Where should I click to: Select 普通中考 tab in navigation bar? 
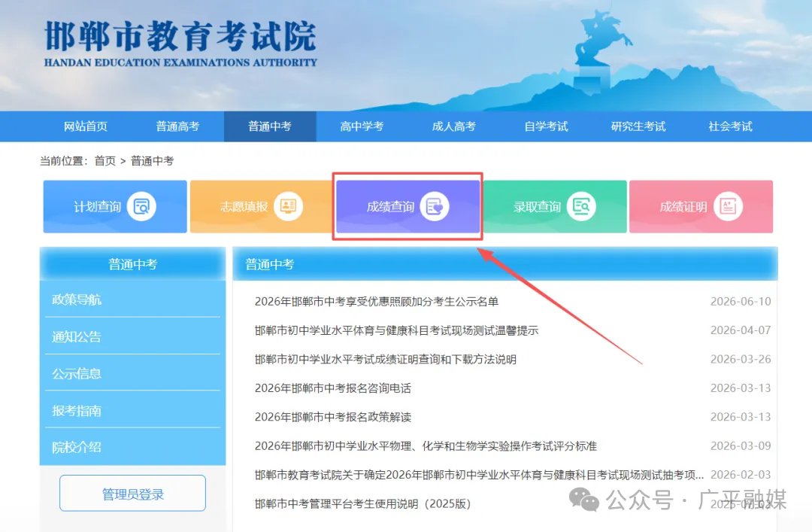pyautogui.click(x=270, y=126)
